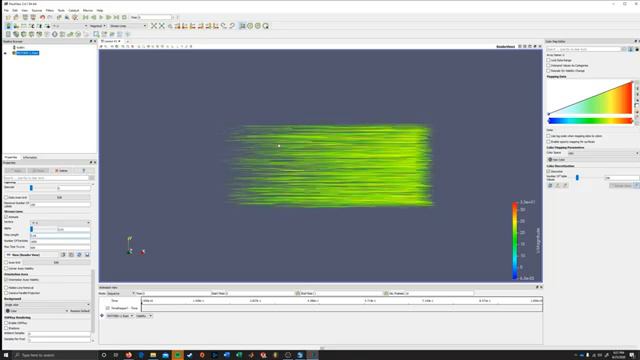Click the Slice filter icon
640x360 pixels.
coord(31,34)
